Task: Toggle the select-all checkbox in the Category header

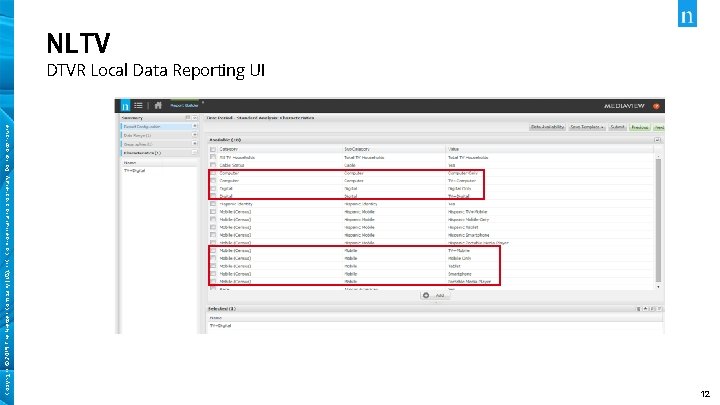Action: 213,150
